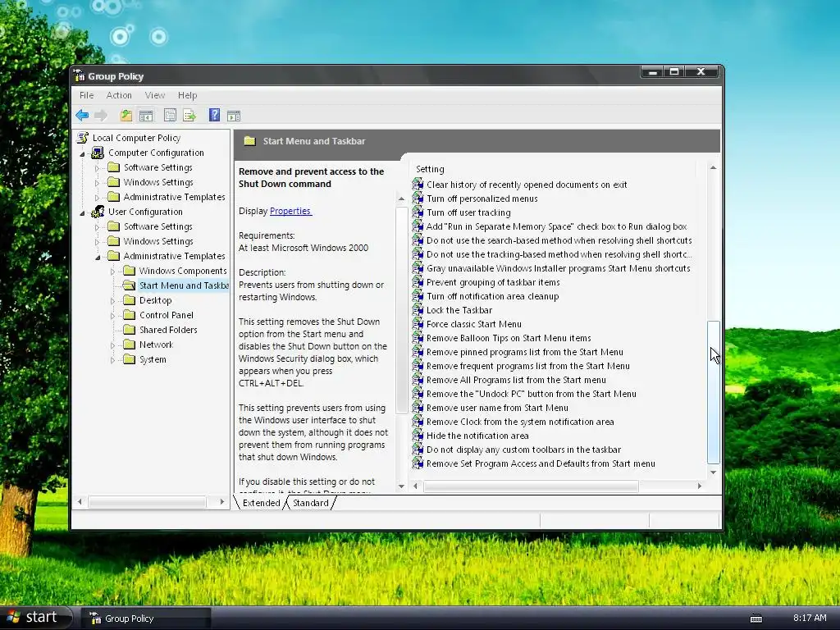The width and height of the screenshot is (840, 630).
Task: Select the Network tree node
Action: click(x=156, y=345)
